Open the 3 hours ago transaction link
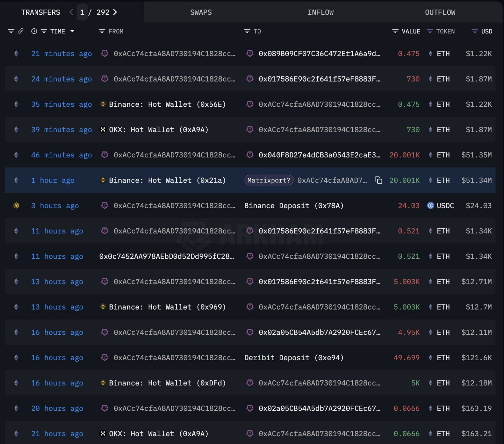504x444 pixels. pyautogui.click(x=55, y=206)
